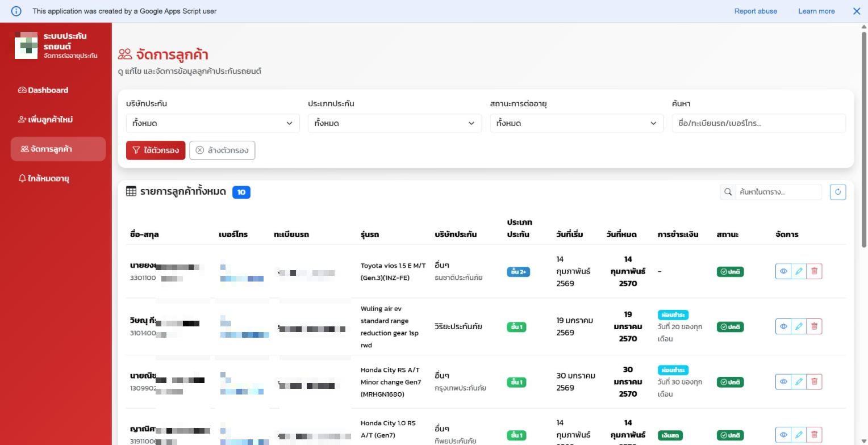The width and height of the screenshot is (868, 445).
Task: Click the ทะเบียนรถ column header
Action: click(x=291, y=234)
